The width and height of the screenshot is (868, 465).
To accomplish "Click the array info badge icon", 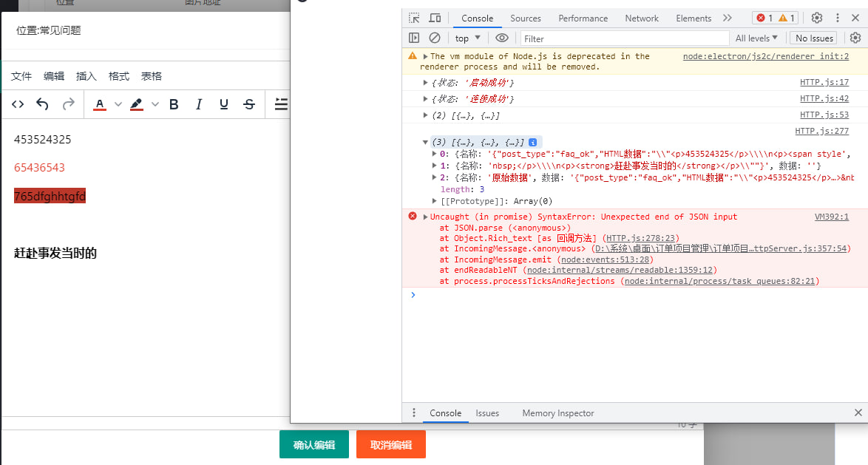I will pyautogui.click(x=532, y=142).
